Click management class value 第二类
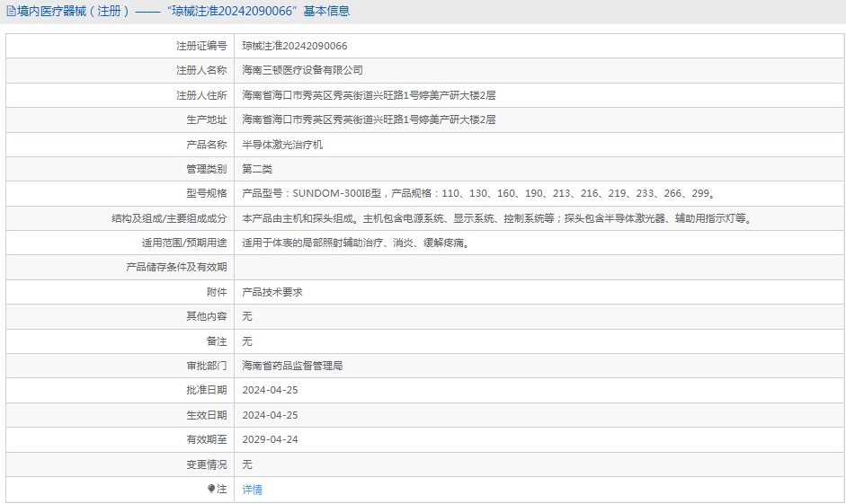The image size is (846, 504). pos(257,169)
